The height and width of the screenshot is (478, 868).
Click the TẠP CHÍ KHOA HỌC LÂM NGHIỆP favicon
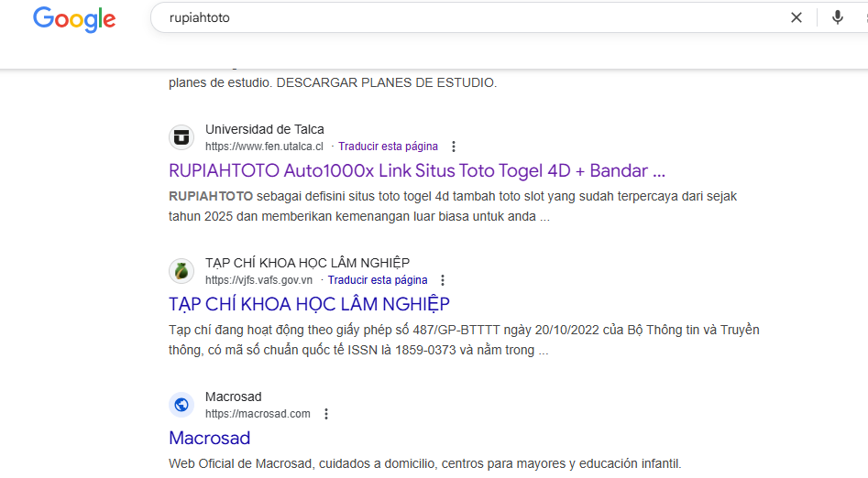(x=181, y=271)
